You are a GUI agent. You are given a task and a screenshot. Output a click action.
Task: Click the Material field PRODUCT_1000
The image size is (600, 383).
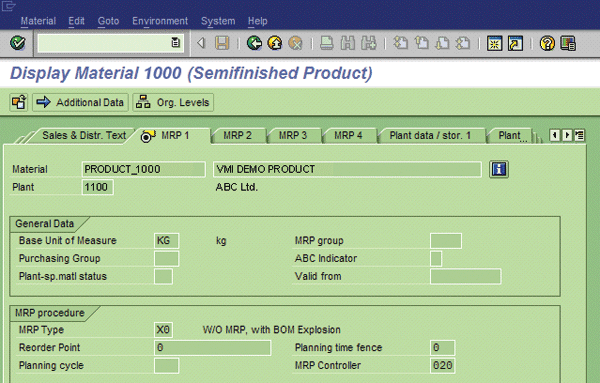[143, 169]
